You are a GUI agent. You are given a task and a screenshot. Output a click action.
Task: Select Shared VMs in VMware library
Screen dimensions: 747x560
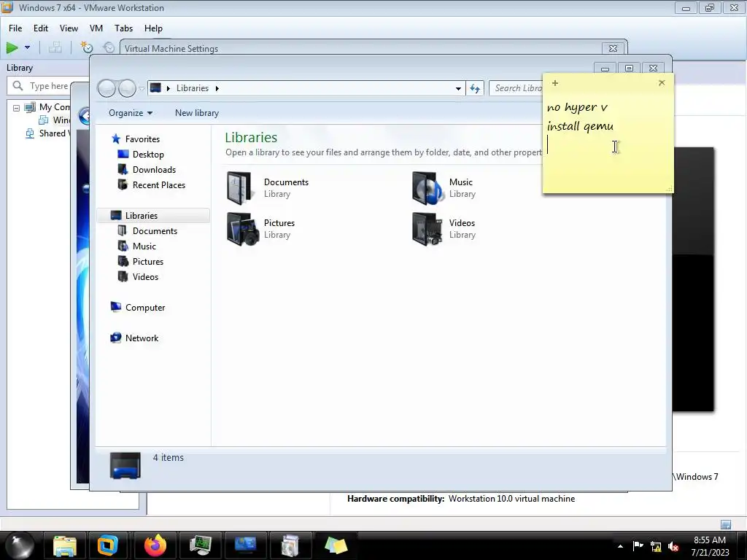tap(47, 133)
